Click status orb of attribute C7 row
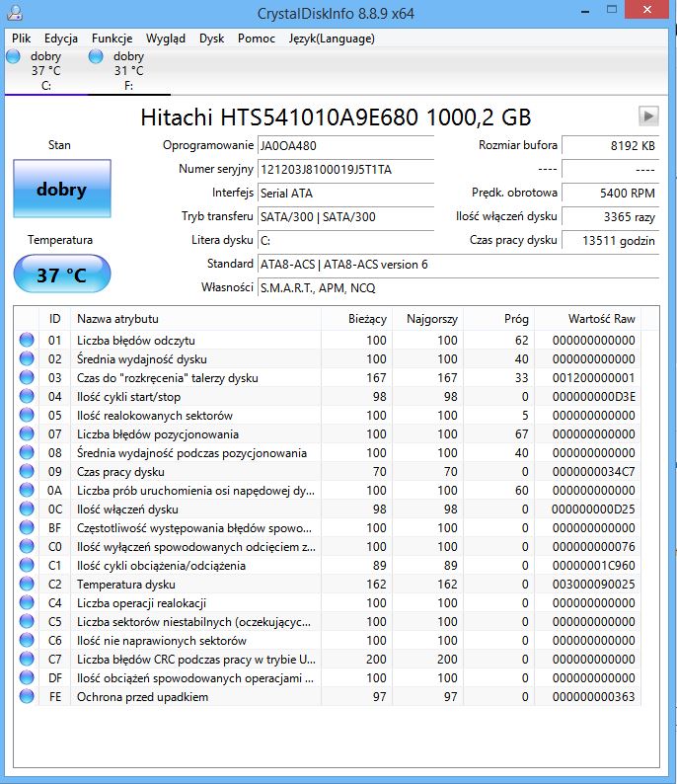This screenshot has width=677, height=784. [x=27, y=659]
